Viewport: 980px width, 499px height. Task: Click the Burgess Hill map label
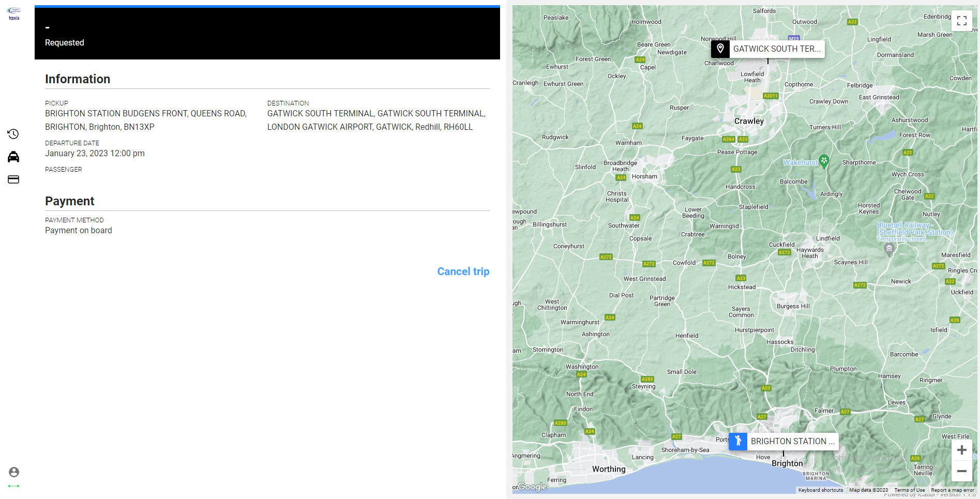coord(793,306)
